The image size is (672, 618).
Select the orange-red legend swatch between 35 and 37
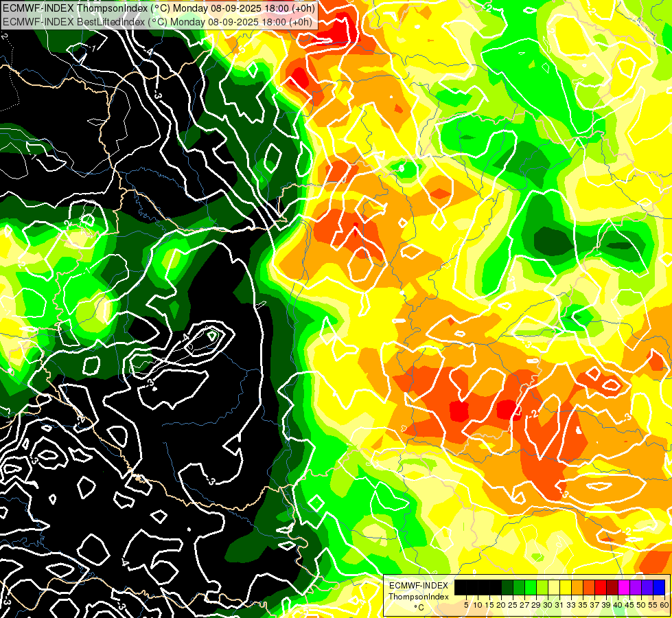tap(589, 587)
